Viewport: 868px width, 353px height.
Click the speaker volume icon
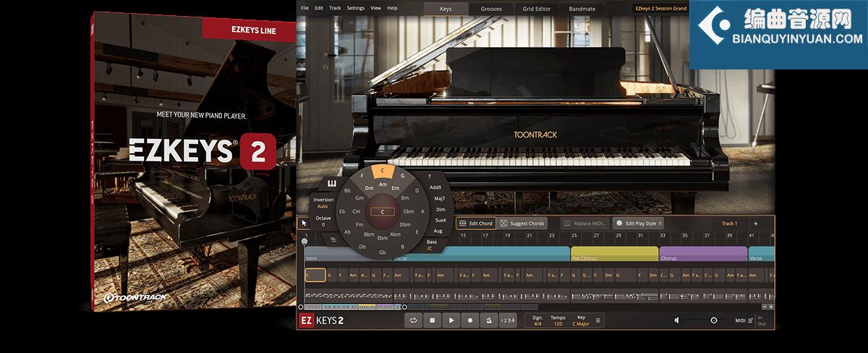click(x=677, y=320)
